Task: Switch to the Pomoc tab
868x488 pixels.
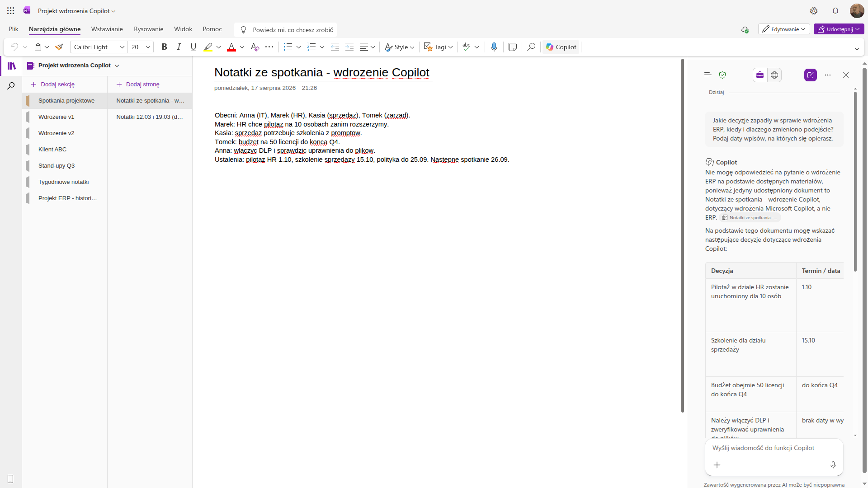Action: (212, 29)
